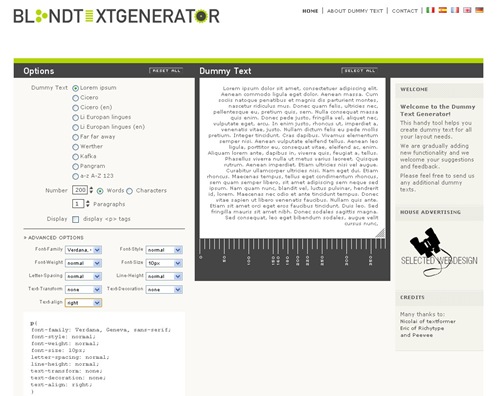Switch language via the Spanish flag
This screenshot has height=396, width=500.
[443, 10]
